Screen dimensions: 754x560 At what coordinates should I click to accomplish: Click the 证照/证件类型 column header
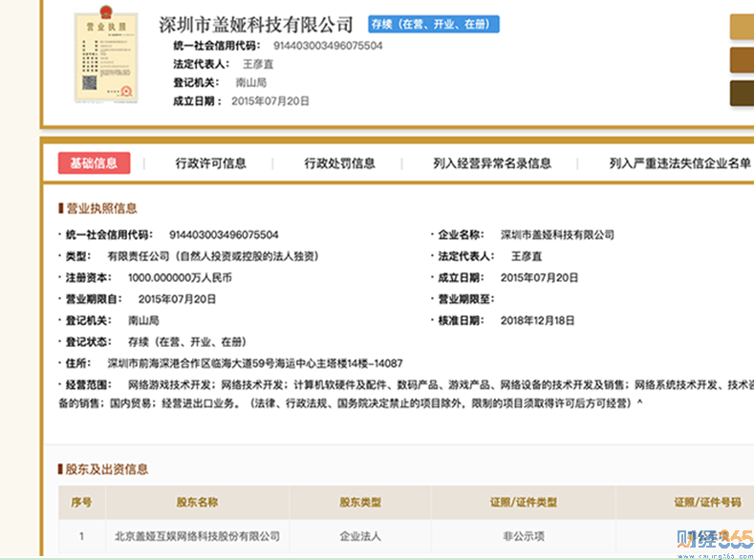(524, 503)
